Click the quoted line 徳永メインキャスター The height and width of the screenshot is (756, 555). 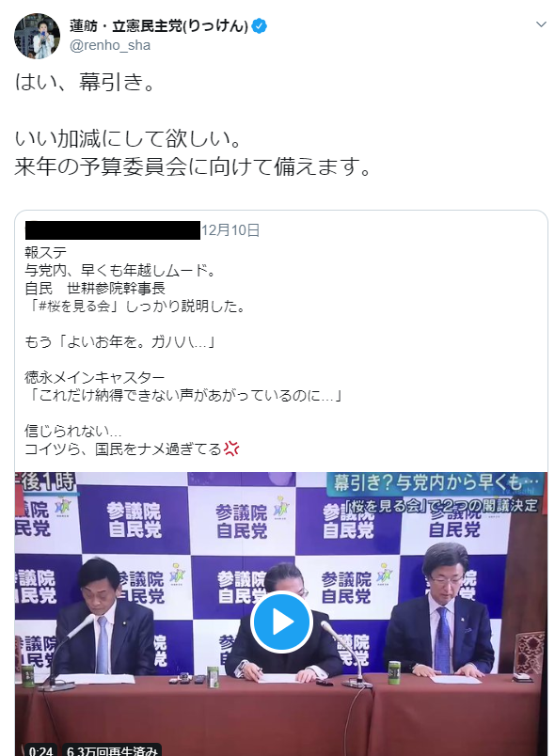(x=95, y=377)
